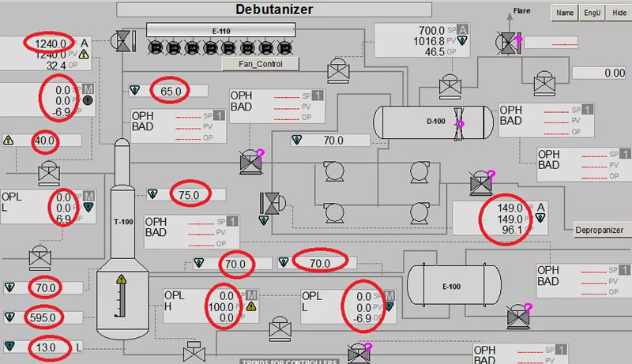Viewport: 632px width, 364px height.
Task: Click the warning triangle on the OPL H faceplate
Action: tap(251, 307)
